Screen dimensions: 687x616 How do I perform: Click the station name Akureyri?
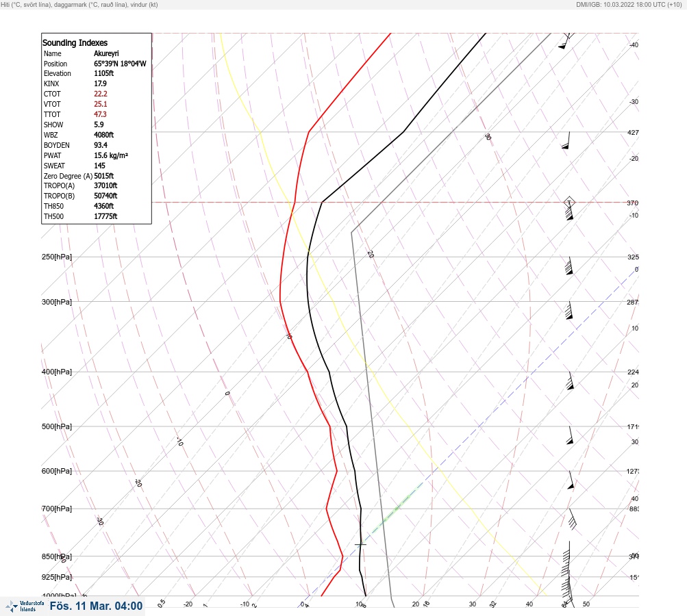(x=106, y=53)
